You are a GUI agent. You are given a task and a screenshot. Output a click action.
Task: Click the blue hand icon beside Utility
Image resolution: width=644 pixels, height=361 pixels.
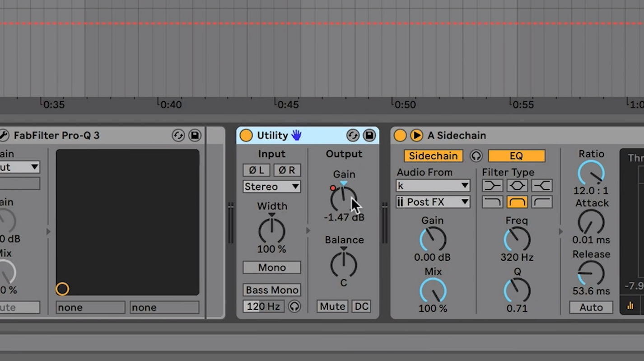296,135
